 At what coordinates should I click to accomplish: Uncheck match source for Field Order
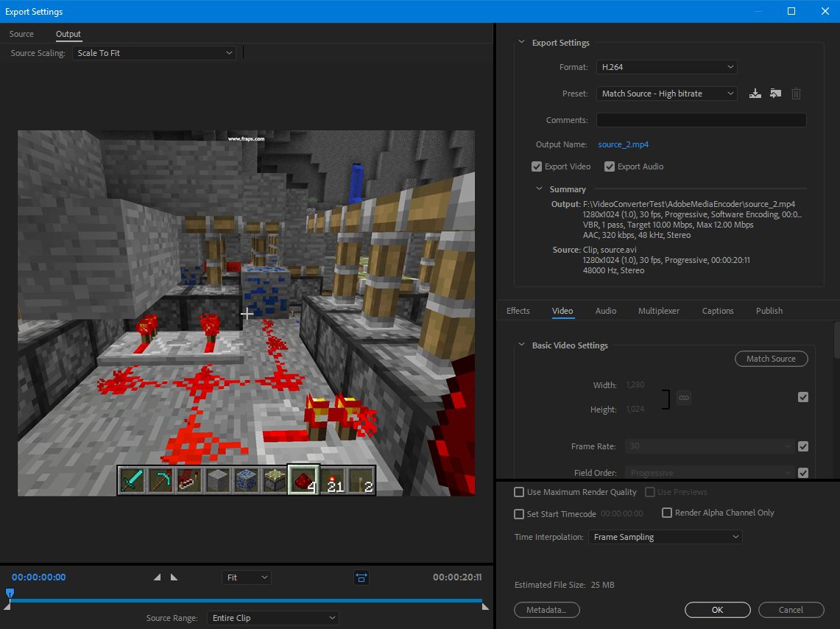pos(803,473)
